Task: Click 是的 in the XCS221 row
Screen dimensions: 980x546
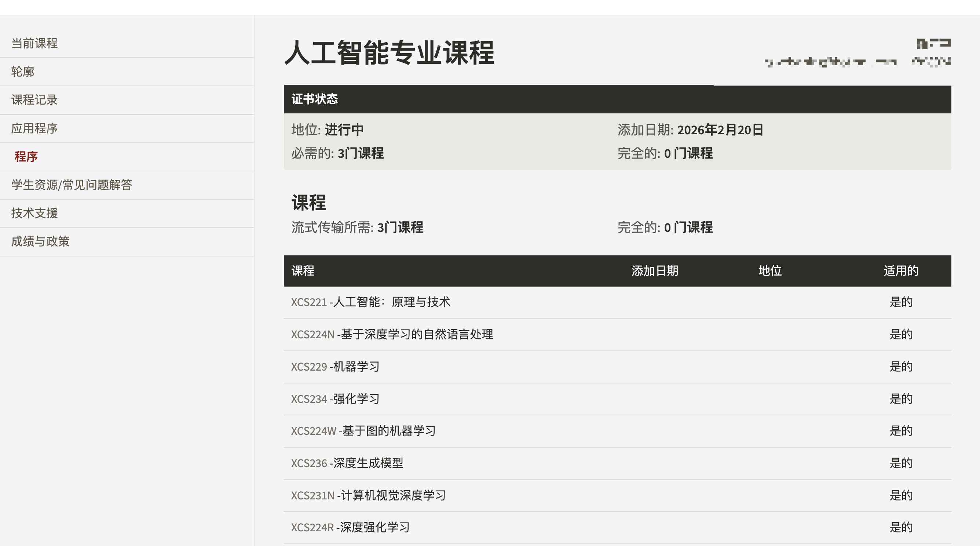Action: click(x=901, y=302)
